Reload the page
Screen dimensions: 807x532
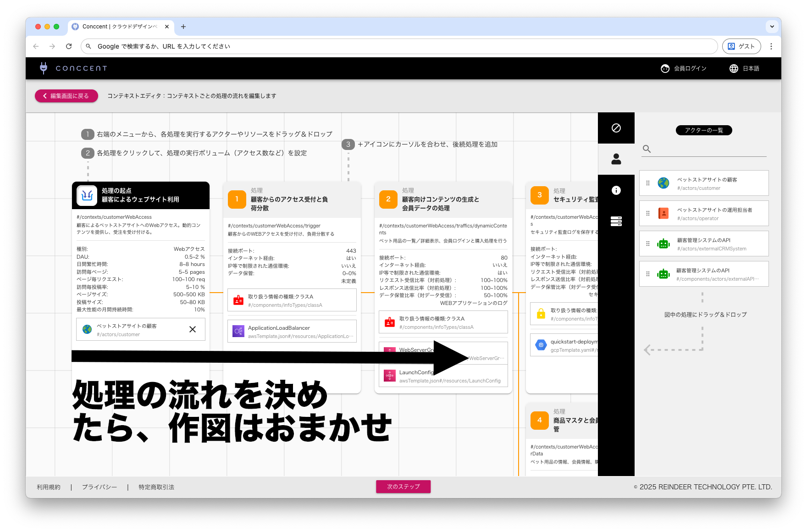coord(69,46)
